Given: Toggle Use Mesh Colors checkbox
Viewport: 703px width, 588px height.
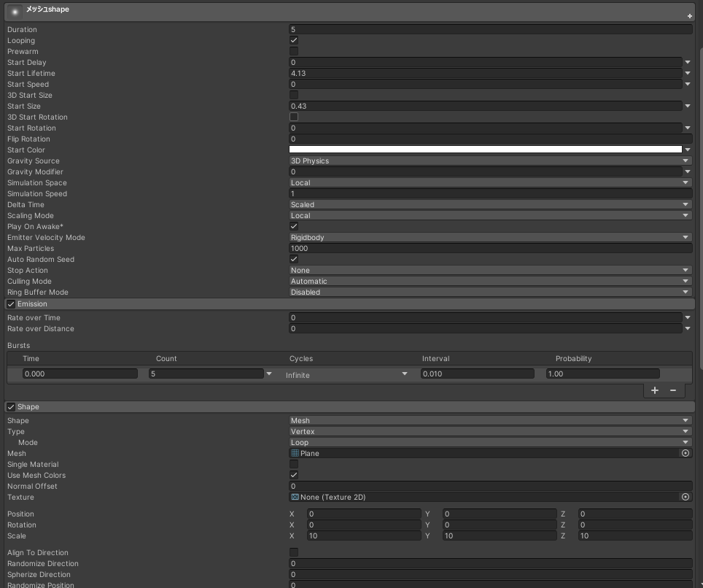Looking at the screenshot, I should (x=294, y=475).
